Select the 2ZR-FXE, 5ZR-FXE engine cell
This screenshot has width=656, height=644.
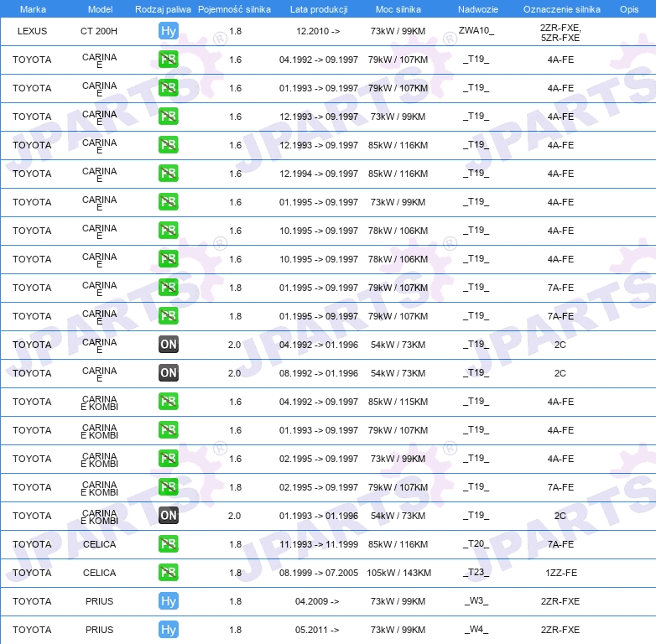(x=560, y=33)
